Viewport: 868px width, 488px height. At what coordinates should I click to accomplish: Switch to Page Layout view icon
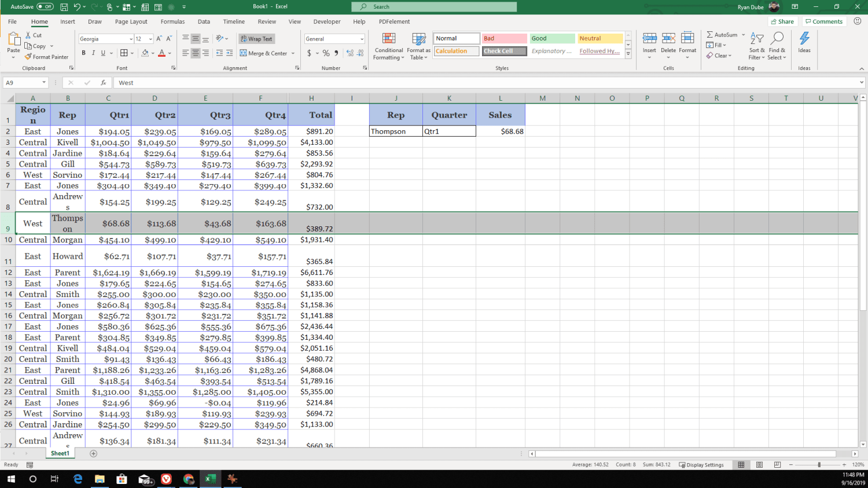pos(759,465)
